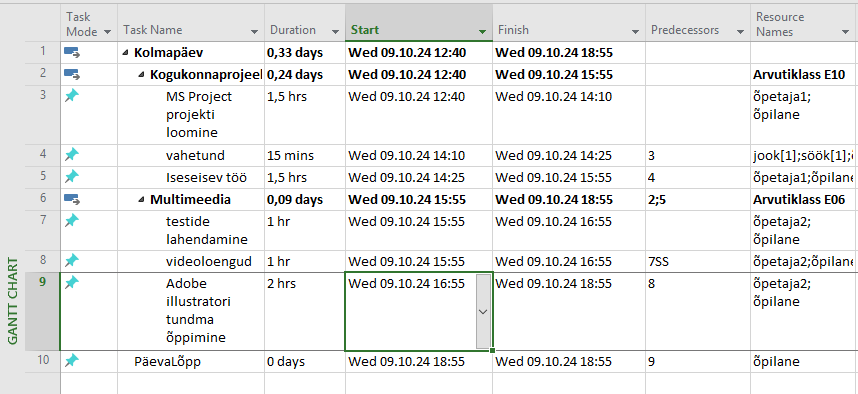
Task: Open the Task Name column dropdown
Action: point(254,32)
